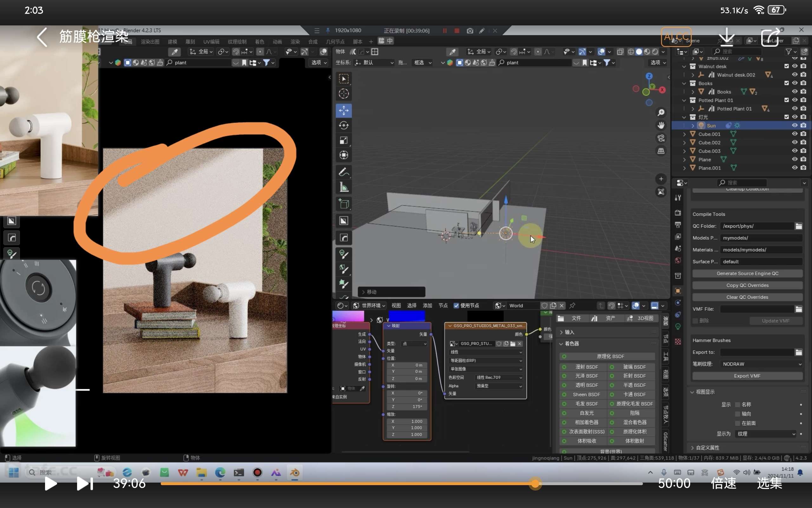Screen dimensions: 812x508
Task: Stop the recording red square
Action: 457,30
